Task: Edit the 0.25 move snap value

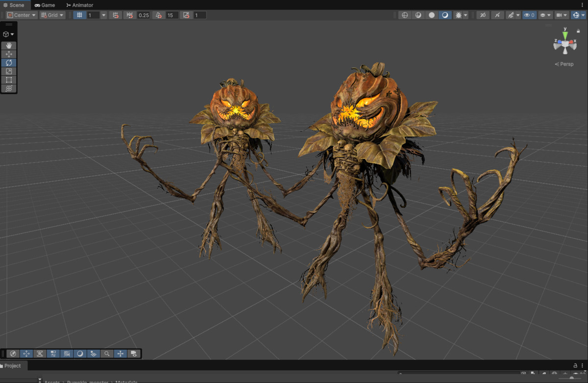Action: (x=144, y=15)
